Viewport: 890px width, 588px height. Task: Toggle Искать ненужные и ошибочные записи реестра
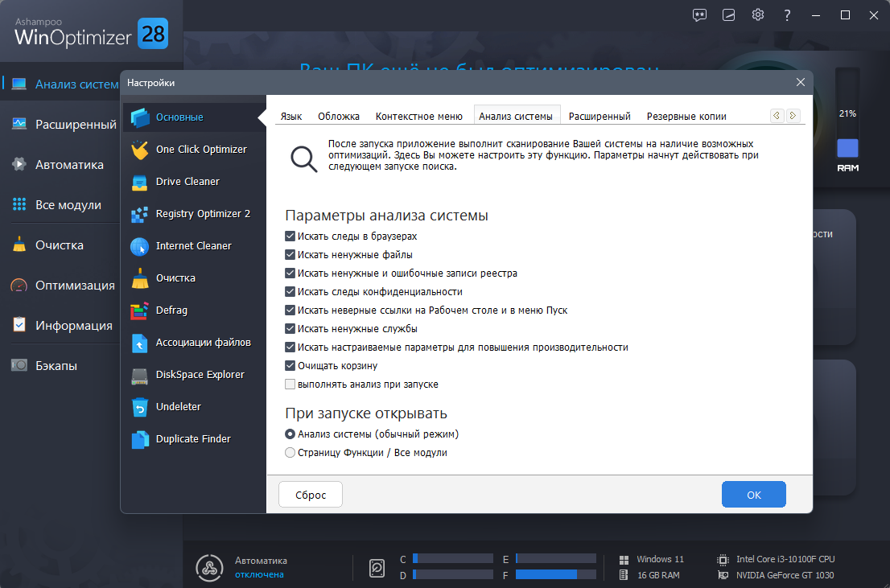(290, 273)
